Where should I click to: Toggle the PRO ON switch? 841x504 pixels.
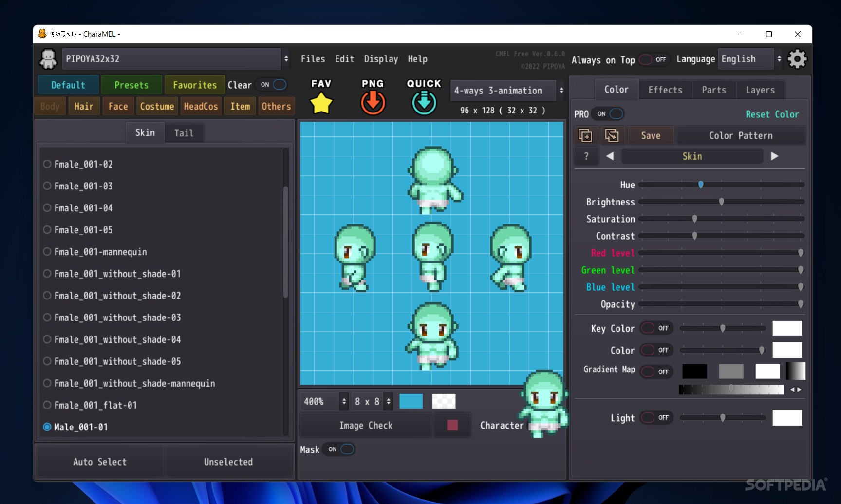click(x=609, y=114)
